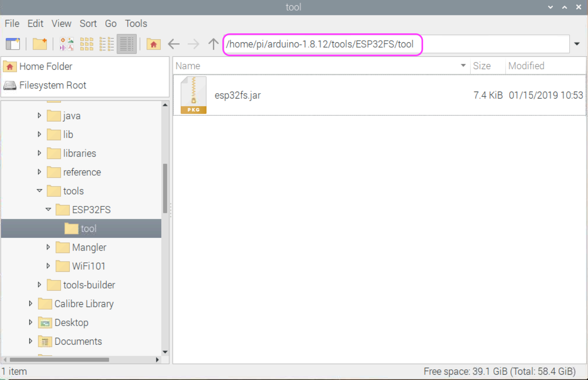Collapse the ESP32FS folder
Screen dimensions: 588x380
(x=48, y=209)
